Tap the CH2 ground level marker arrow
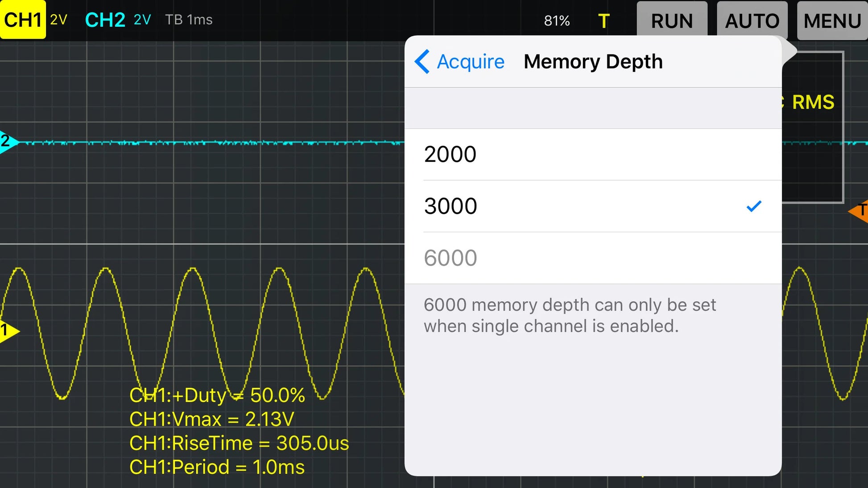The image size is (868, 488). [8, 142]
